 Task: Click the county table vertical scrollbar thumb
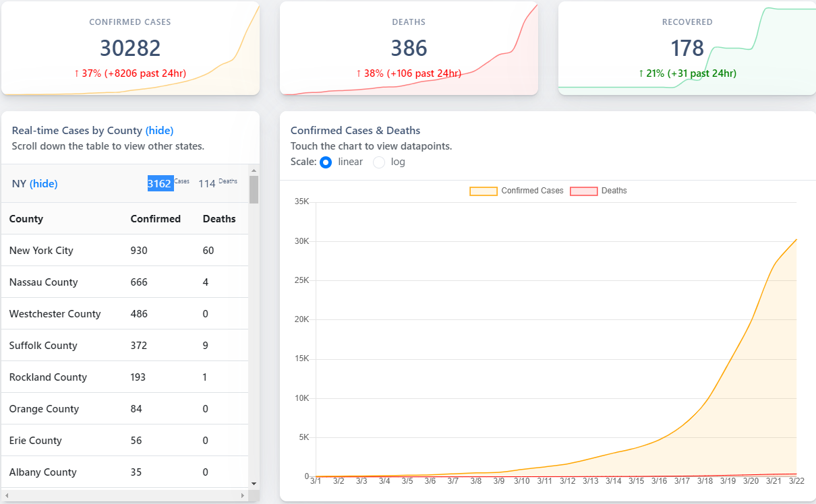[254, 189]
